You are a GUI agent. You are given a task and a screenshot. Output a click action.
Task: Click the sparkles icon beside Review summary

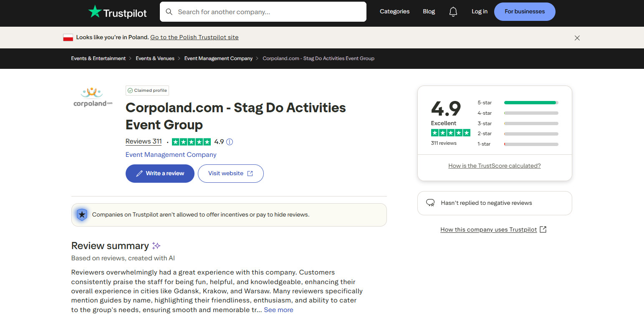[156, 246]
